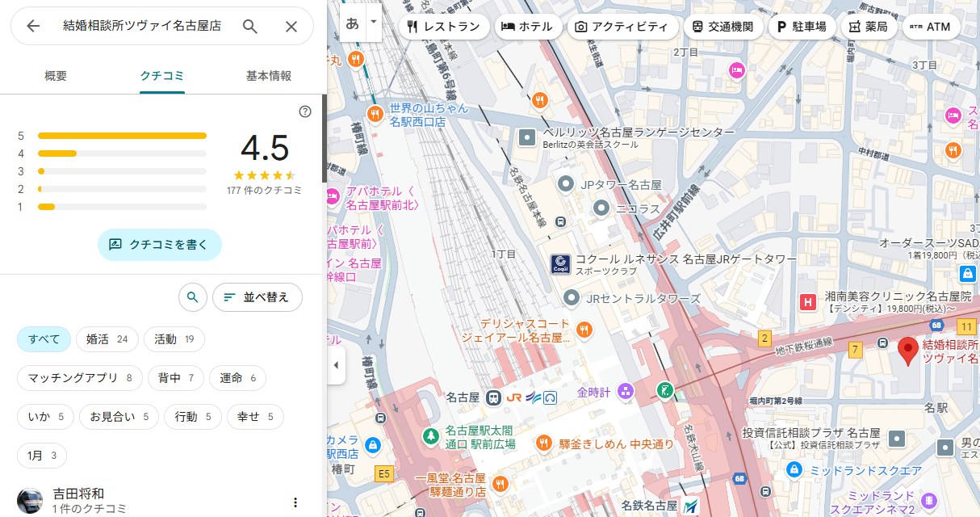
Task: Click the red location pin on map
Action: (907, 351)
